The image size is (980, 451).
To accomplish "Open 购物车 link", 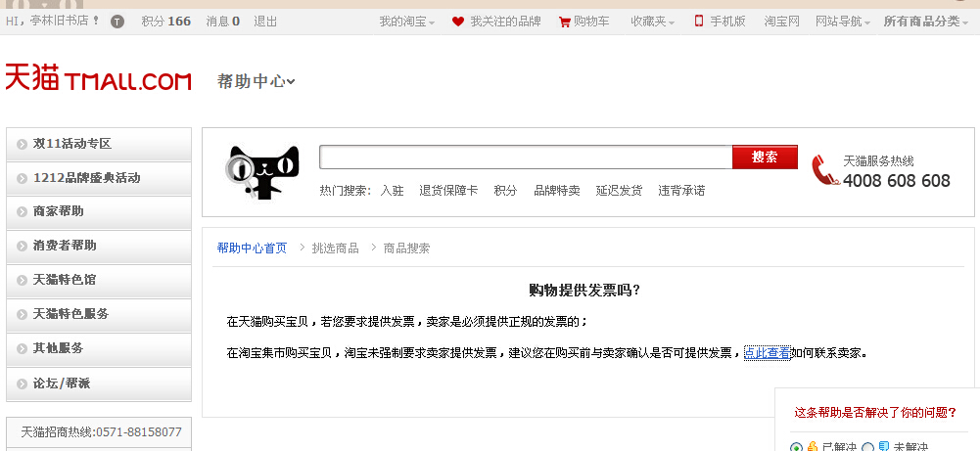I will pos(591,22).
